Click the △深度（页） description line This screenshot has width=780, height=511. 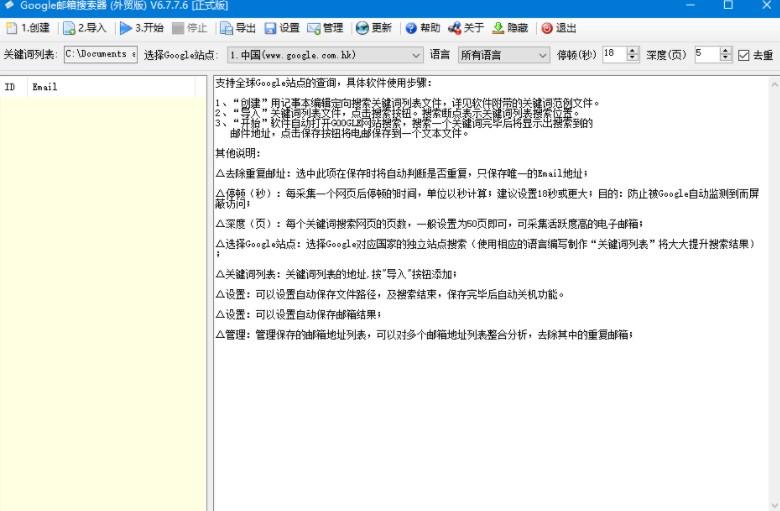click(x=429, y=224)
